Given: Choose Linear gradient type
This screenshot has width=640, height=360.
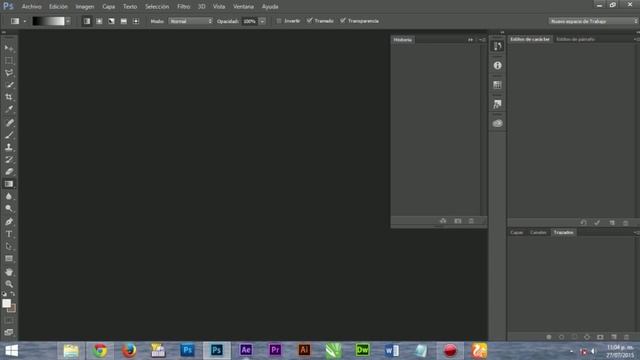Looking at the screenshot, I should pyautogui.click(x=87, y=21).
